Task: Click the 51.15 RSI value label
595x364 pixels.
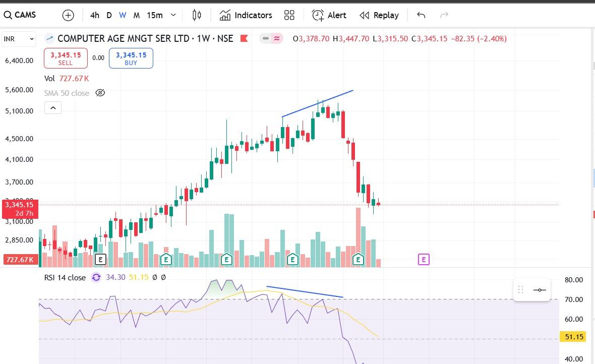Action: (x=573, y=337)
